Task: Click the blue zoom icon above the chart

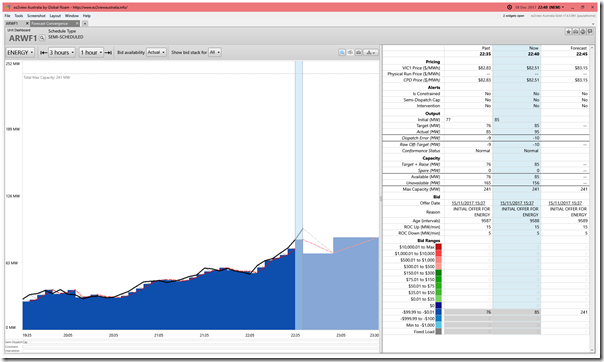Action: (x=342, y=52)
